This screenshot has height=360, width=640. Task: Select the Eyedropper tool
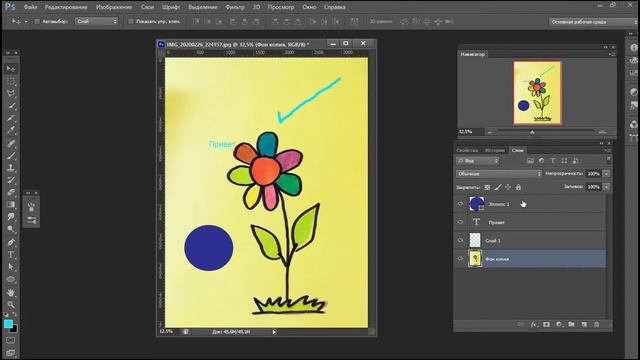pyautogui.click(x=11, y=131)
